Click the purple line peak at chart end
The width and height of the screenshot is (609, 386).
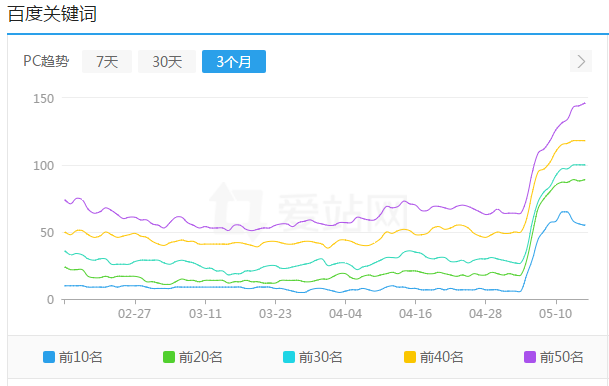pos(585,103)
